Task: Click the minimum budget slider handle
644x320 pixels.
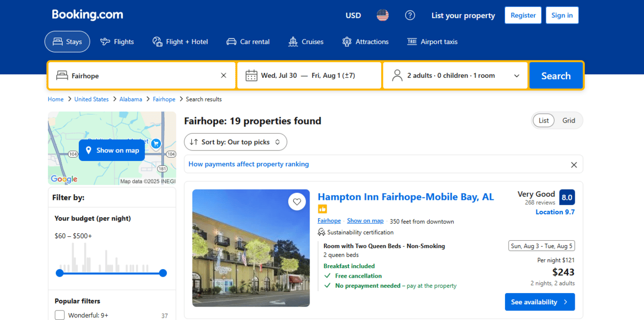Action: coord(60,273)
